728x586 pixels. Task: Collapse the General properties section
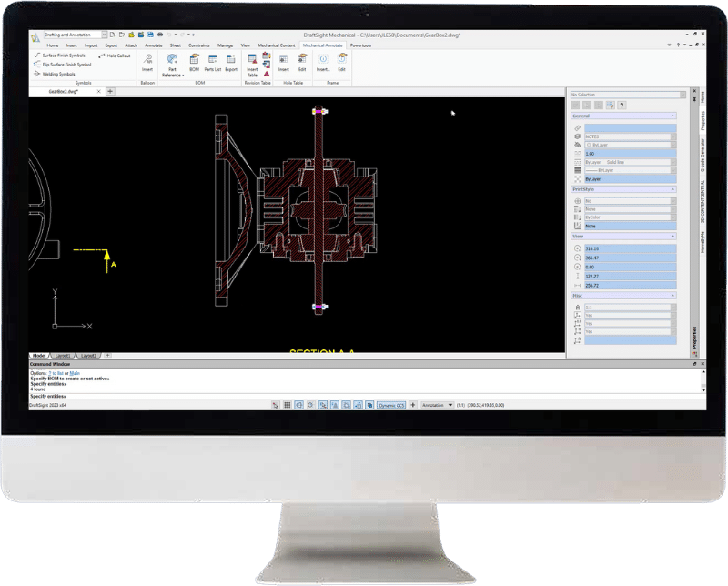pos(672,116)
